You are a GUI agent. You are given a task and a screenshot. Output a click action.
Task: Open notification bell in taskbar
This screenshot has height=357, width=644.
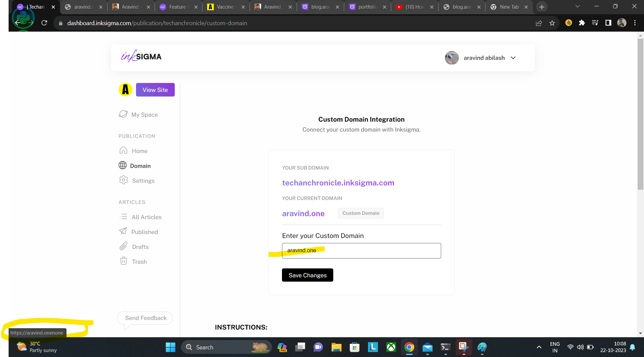tap(632, 347)
